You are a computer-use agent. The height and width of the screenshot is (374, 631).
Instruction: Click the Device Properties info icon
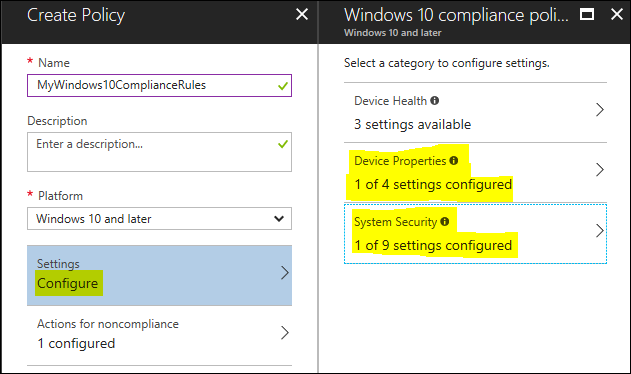(454, 161)
